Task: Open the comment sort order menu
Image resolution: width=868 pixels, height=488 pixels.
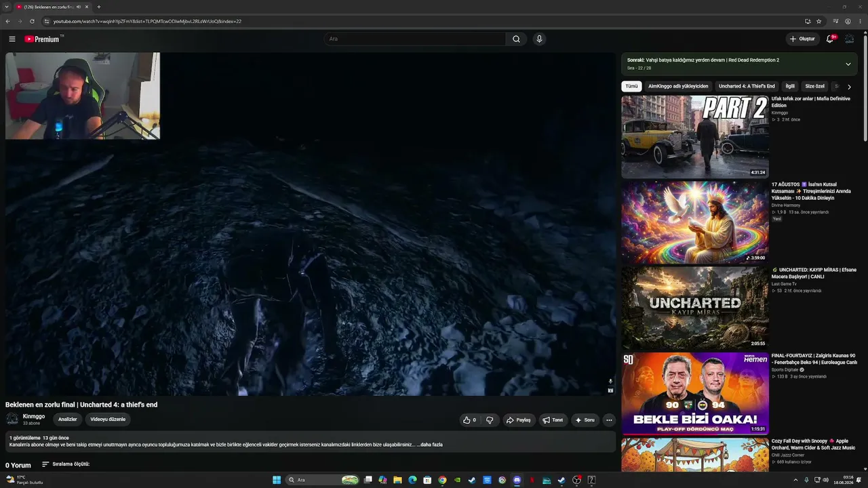Action: click(x=66, y=464)
